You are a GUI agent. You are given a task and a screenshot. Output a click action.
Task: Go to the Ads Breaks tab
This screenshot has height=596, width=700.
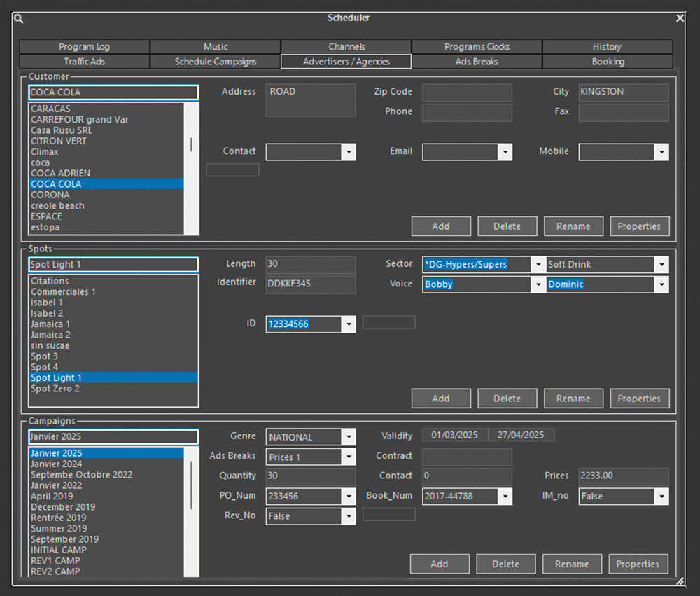[477, 62]
